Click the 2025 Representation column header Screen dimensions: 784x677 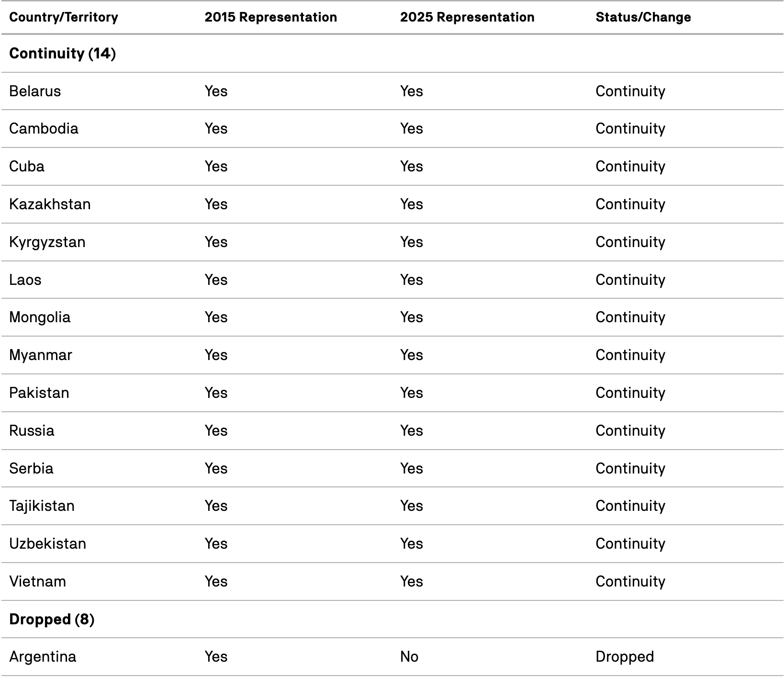point(467,17)
